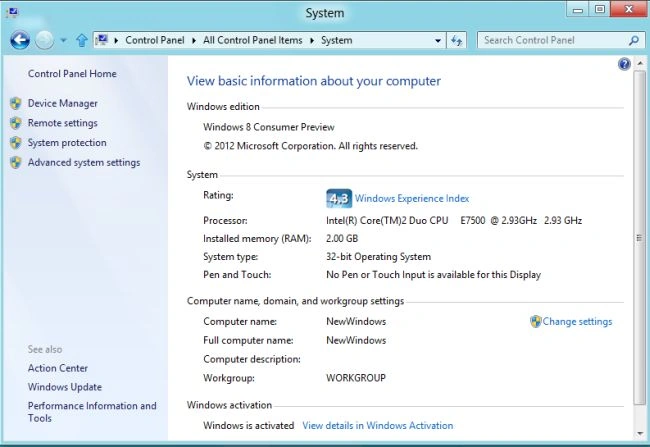Click the Windows is activated text
This screenshot has width=650, height=447.
(249, 425)
